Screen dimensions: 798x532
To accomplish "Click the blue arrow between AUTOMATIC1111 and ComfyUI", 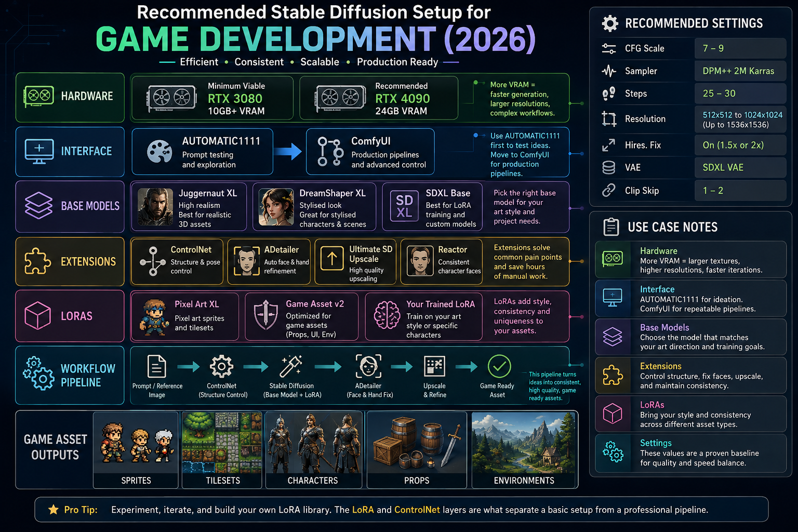I will point(288,152).
